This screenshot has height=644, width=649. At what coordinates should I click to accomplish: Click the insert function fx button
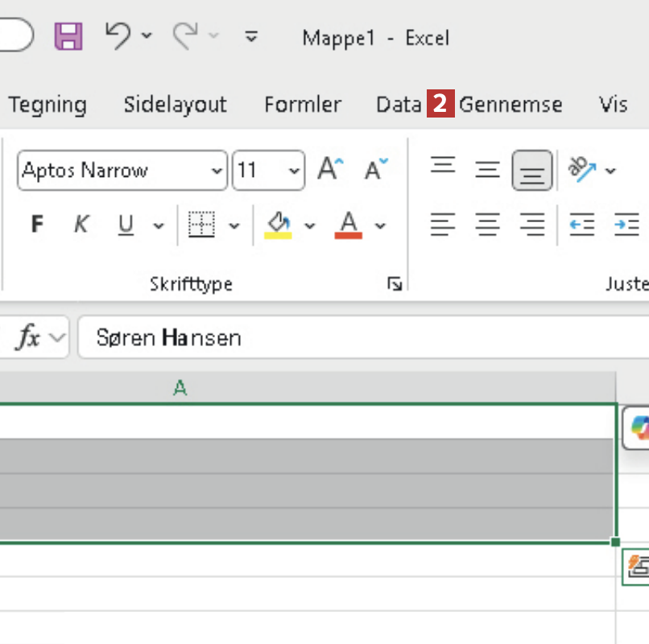pyautogui.click(x=28, y=338)
